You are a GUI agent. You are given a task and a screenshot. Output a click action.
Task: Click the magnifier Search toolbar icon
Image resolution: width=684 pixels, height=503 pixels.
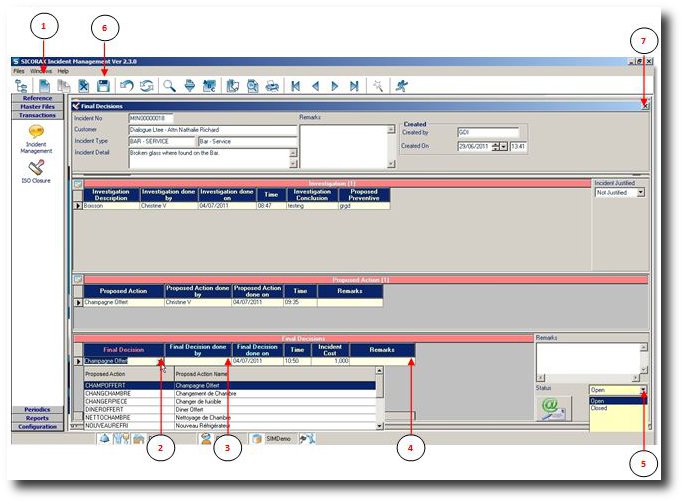coord(169,86)
